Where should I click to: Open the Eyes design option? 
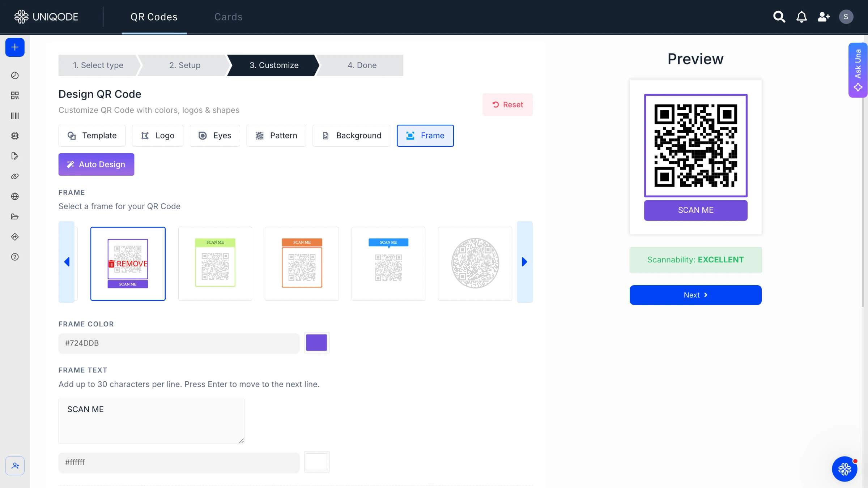pyautogui.click(x=215, y=136)
